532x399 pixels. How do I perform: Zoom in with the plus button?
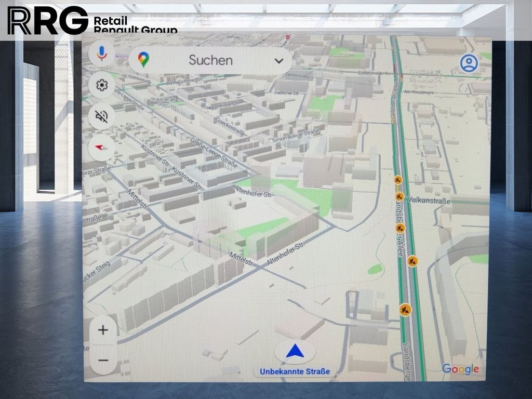coord(103,330)
